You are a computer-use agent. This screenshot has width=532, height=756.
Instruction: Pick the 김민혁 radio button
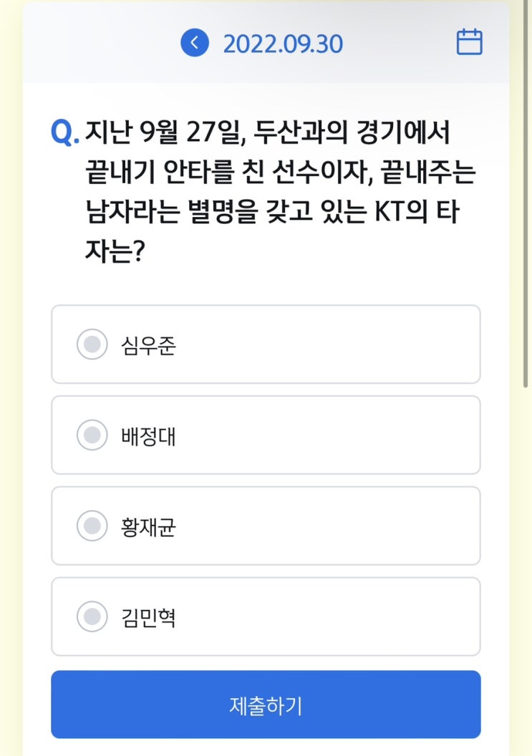point(92,616)
